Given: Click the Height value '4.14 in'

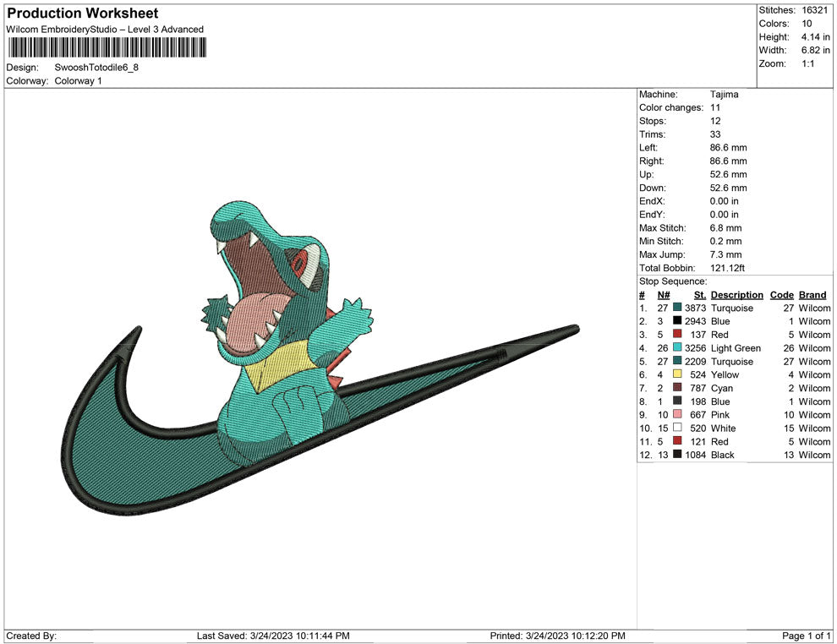Looking at the screenshot, I should pyautogui.click(x=816, y=37).
